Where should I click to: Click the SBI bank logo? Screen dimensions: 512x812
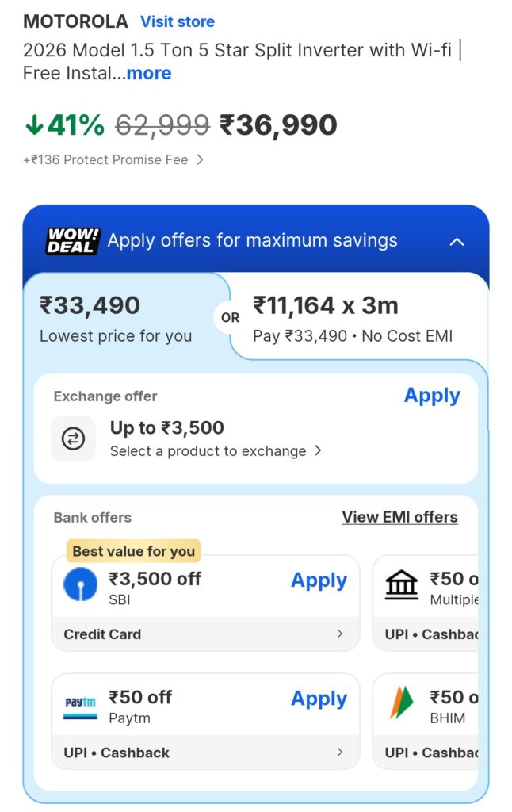coord(81,584)
